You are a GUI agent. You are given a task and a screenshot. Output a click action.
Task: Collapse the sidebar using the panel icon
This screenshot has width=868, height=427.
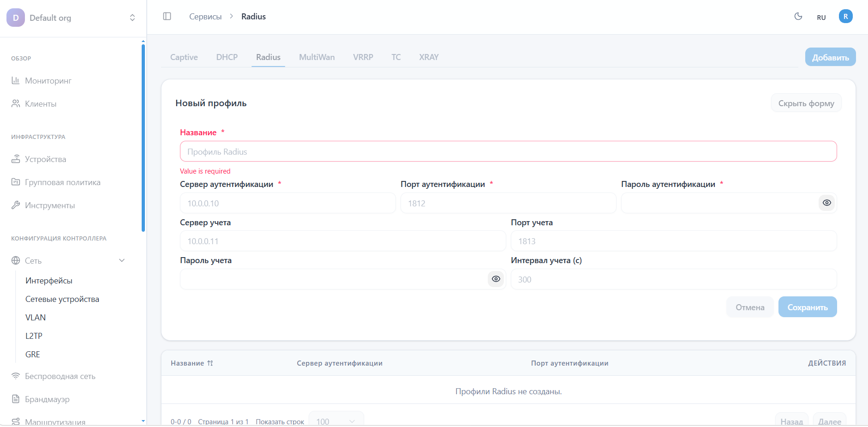coord(167,16)
